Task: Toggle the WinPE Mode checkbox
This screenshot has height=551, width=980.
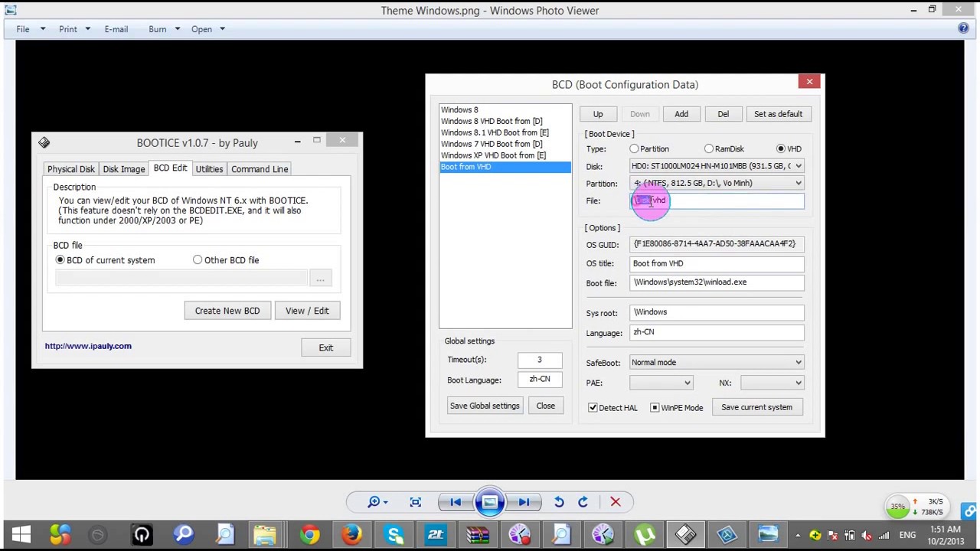Action: tap(655, 407)
